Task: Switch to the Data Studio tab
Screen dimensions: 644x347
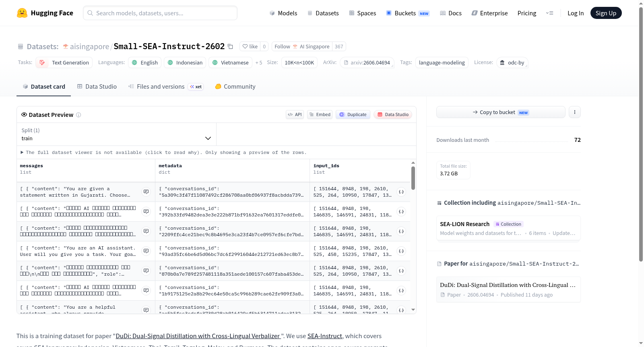Action: pyautogui.click(x=97, y=86)
